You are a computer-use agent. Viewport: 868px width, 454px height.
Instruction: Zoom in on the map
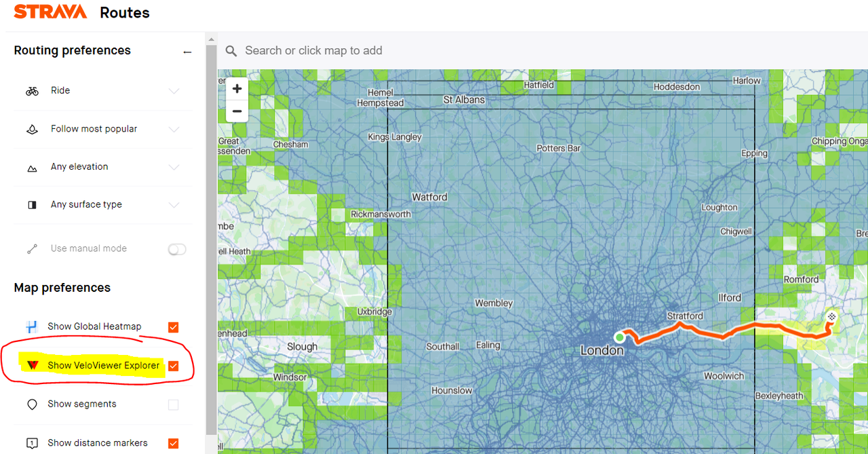[237, 89]
